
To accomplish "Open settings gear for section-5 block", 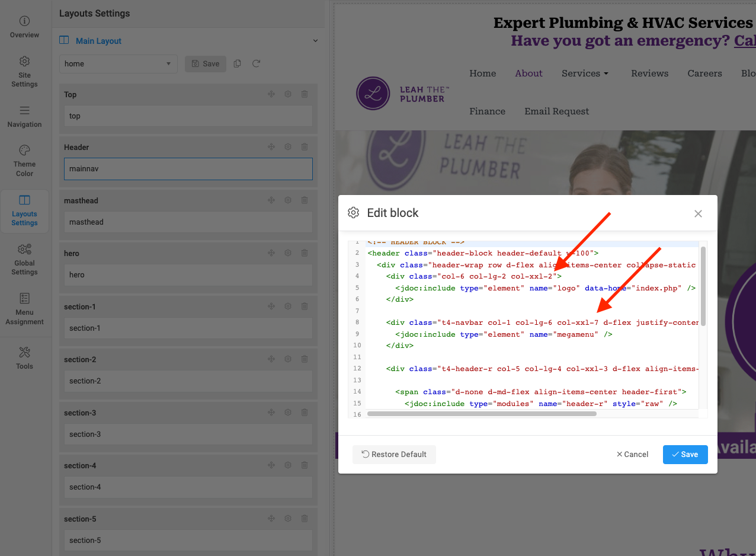I will (x=288, y=519).
